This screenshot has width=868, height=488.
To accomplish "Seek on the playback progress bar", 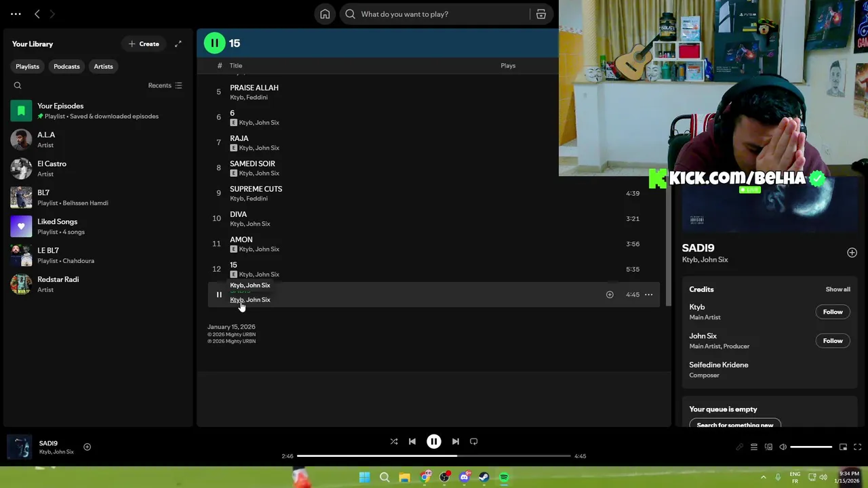I will click(434, 456).
